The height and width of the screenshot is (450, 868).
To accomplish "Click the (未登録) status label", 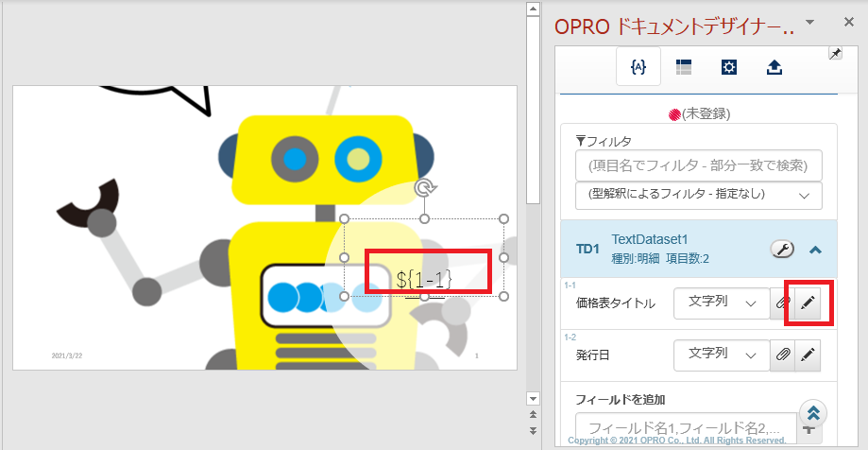I will pyautogui.click(x=706, y=114).
